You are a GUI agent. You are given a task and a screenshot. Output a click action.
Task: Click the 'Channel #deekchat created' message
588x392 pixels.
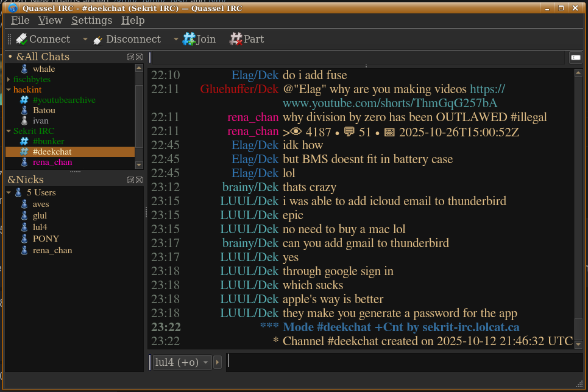click(x=428, y=341)
